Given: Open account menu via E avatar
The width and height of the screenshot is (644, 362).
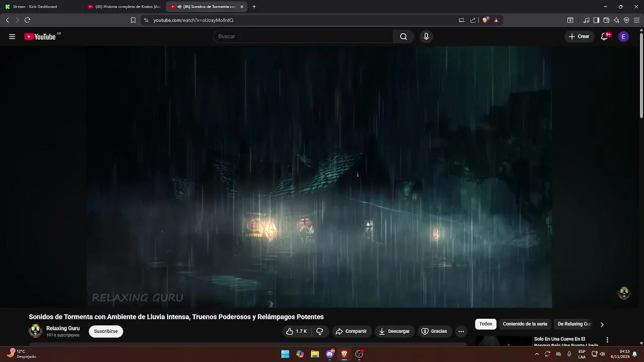Looking at the screenshot, I should (x=623, y=37).
